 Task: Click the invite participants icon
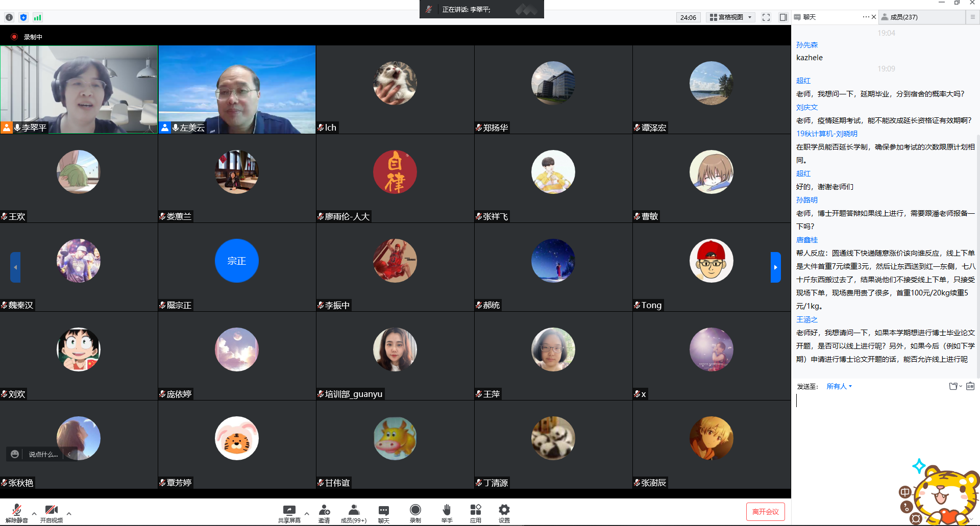pos(324,512)
